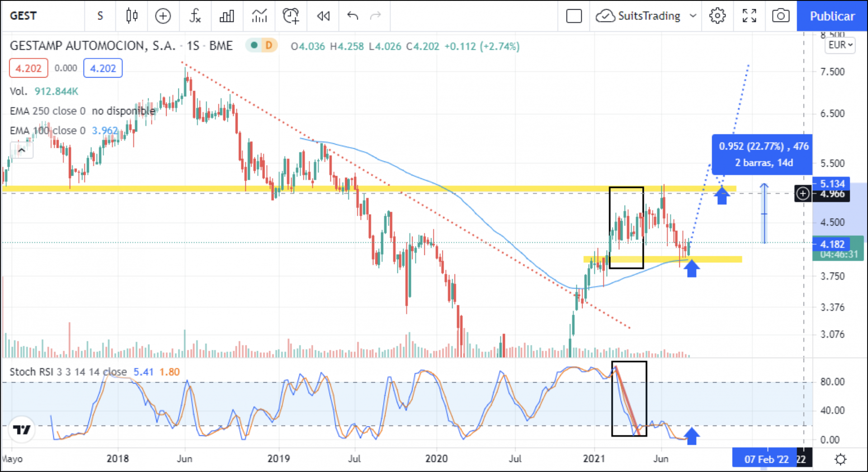Open the candlestick chart type selector
Screen dimensions: 868x472
click(x=132, y=16)
